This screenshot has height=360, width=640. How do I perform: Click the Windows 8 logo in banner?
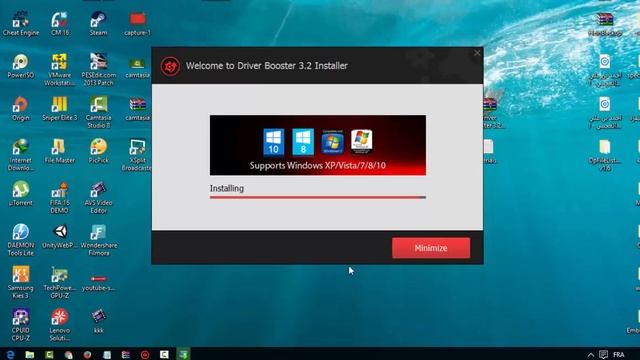click(x=303, y=142)
